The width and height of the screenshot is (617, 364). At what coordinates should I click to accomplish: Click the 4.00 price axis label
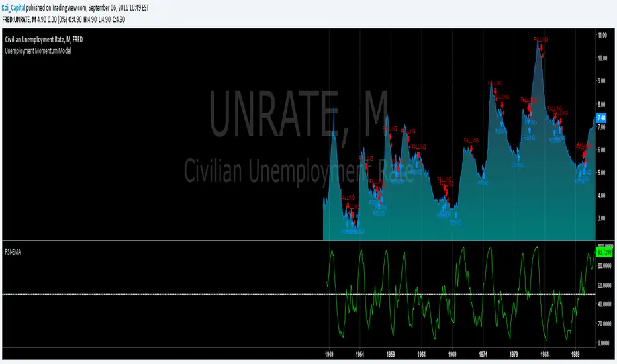click(x=601, y=196)
